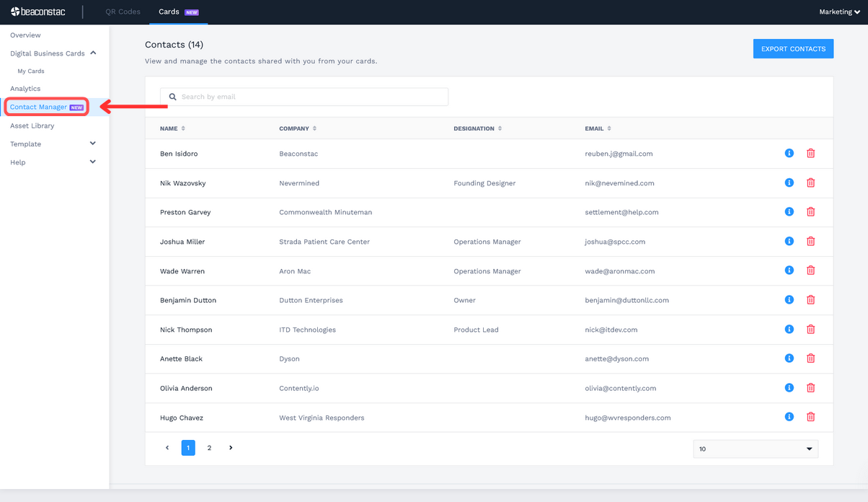This screenshot has height=502, width=868.
Task: Switch to the QR Codes tab
Action: point(123,12)
